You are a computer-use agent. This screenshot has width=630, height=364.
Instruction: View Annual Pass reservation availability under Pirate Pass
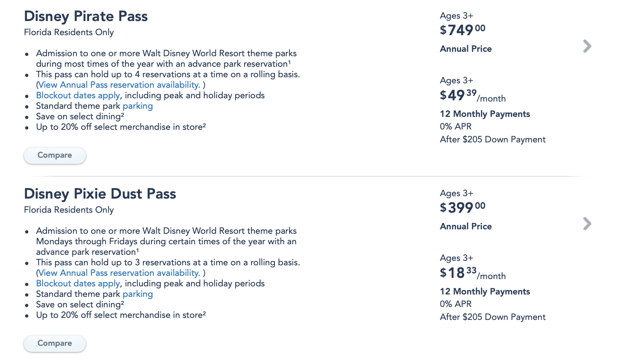coord(119,85)
